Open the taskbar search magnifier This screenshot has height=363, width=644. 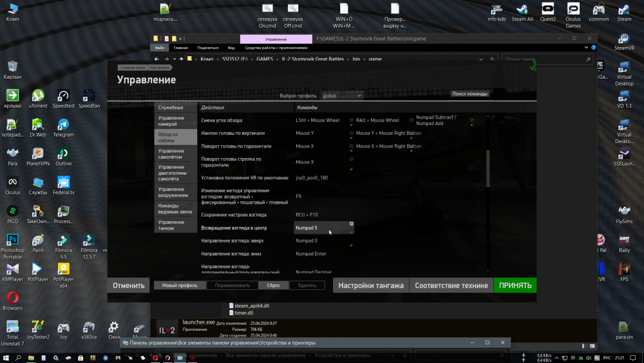[x=18, y=358]
